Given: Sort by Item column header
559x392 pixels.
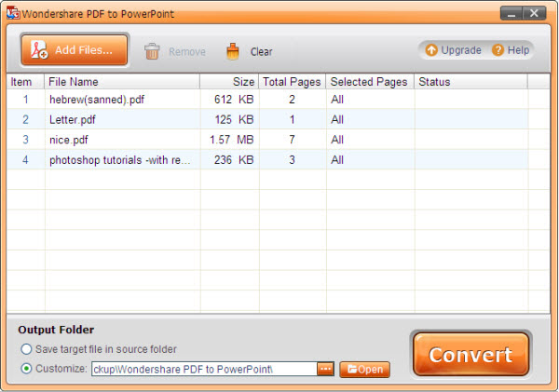Looking at the screenshot, I should click(x=25, y=82).
